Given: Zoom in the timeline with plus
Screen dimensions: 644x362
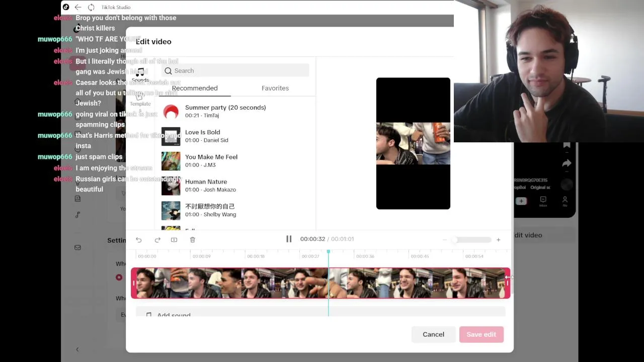Looking at the screenshot, I should [499, 240].
